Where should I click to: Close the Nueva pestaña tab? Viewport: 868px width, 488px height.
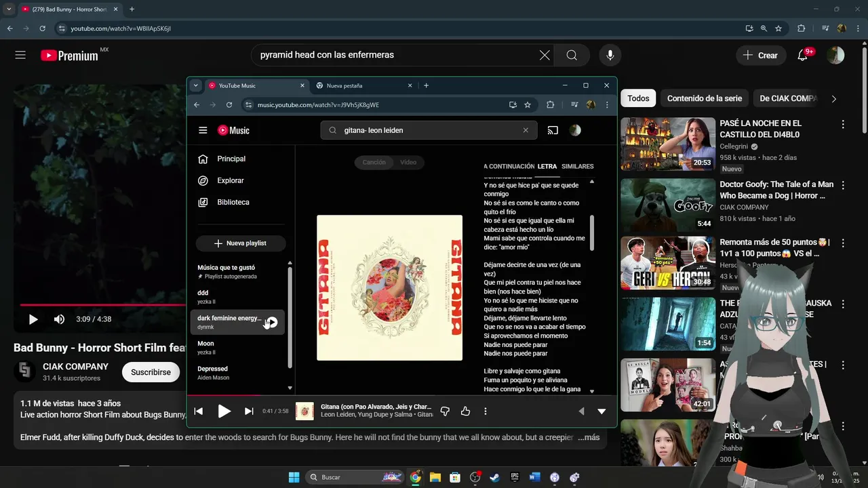[x=410, y=85]
